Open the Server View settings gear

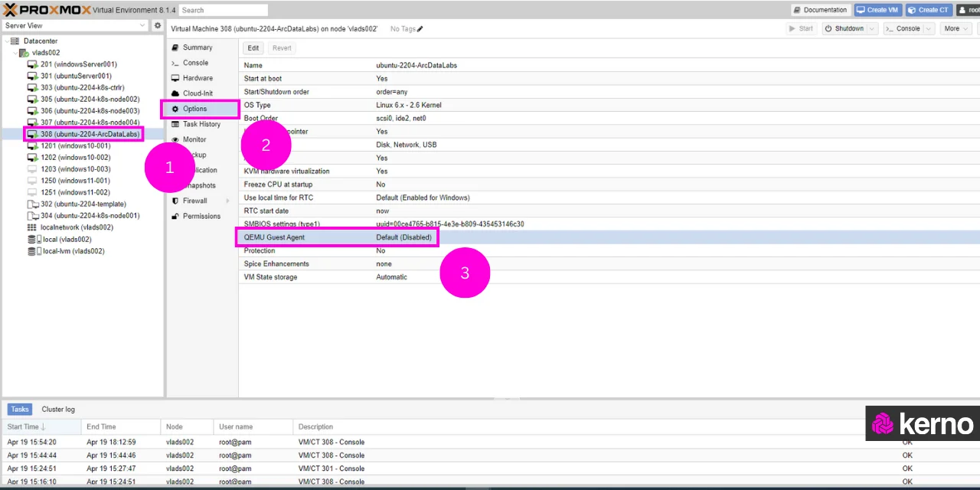click(x=158, y=25)
